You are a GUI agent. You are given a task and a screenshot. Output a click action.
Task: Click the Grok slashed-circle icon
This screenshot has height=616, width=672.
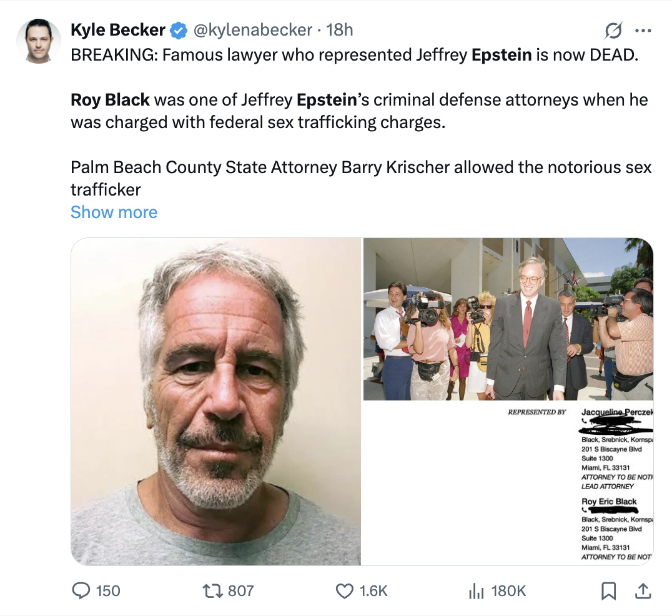coord(613,30)
